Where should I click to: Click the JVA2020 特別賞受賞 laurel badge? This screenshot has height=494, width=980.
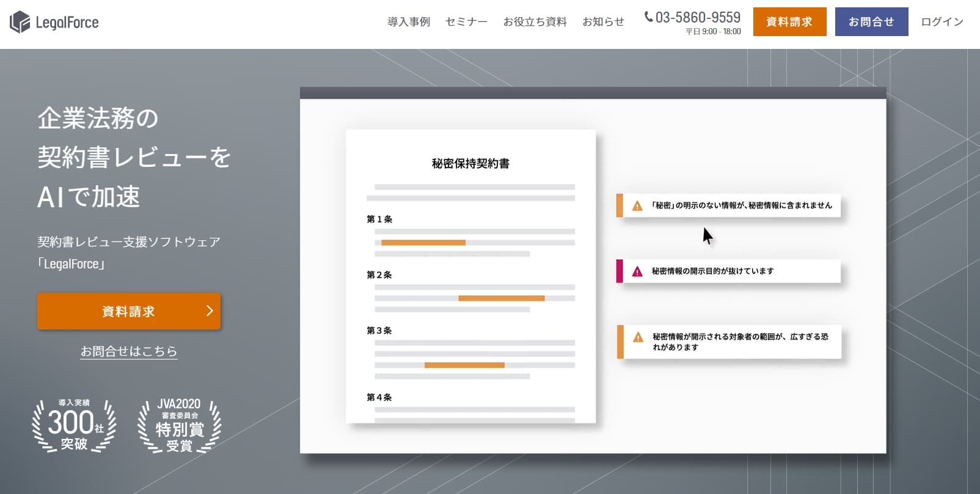tap(179, 426)
